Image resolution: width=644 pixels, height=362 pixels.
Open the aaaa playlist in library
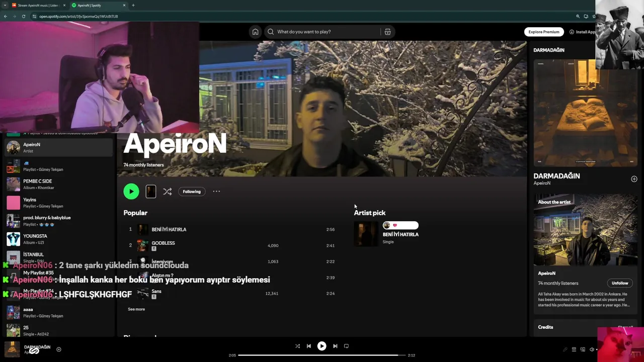[59, 312]
